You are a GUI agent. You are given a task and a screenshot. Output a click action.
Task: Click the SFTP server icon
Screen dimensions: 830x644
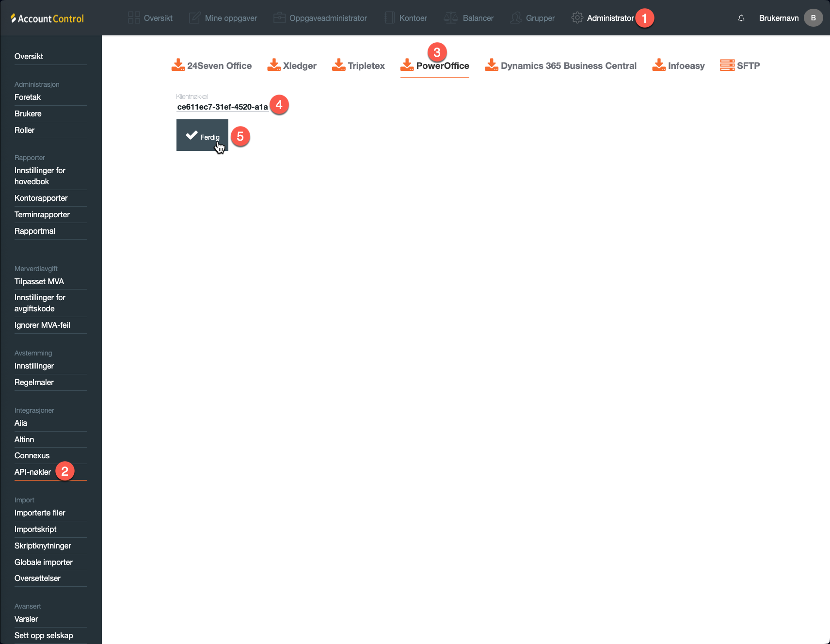pos(727,65)
